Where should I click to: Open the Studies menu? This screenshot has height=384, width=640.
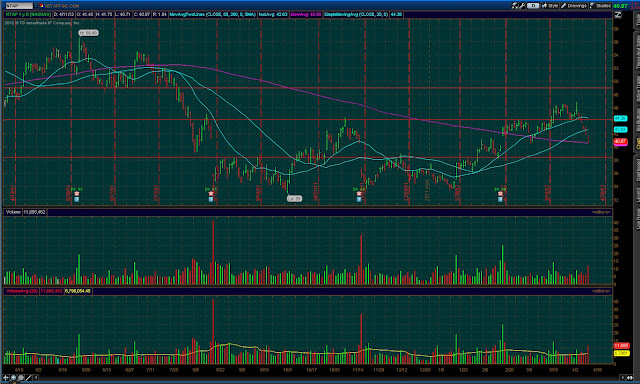click(600, 6)
